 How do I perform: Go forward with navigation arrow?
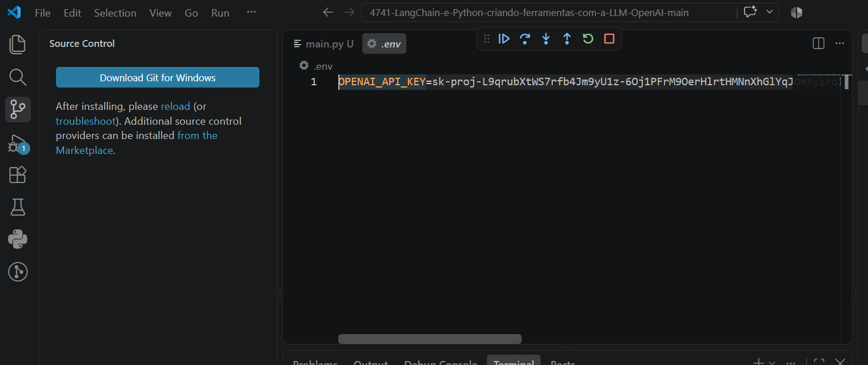[349, 13]
